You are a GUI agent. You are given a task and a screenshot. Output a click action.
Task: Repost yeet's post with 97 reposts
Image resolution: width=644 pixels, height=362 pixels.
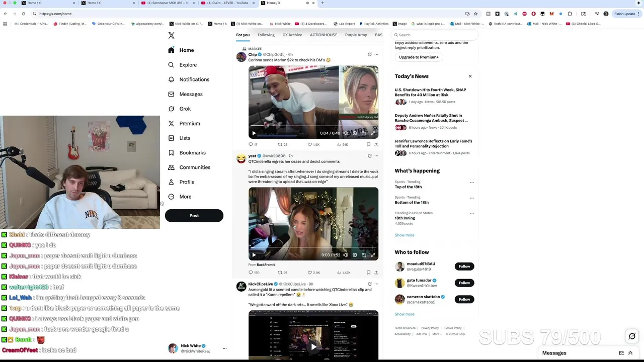[282, 273]
